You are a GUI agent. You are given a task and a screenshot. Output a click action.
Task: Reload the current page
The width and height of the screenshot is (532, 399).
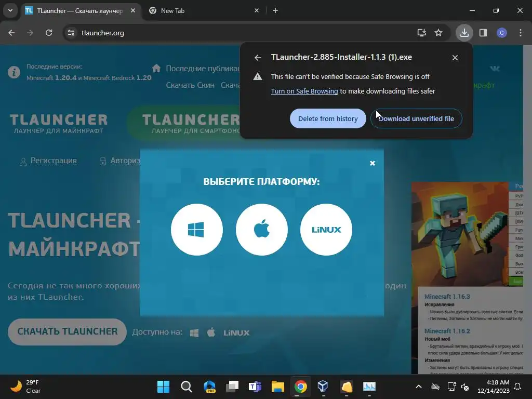(x=49, y=33)
